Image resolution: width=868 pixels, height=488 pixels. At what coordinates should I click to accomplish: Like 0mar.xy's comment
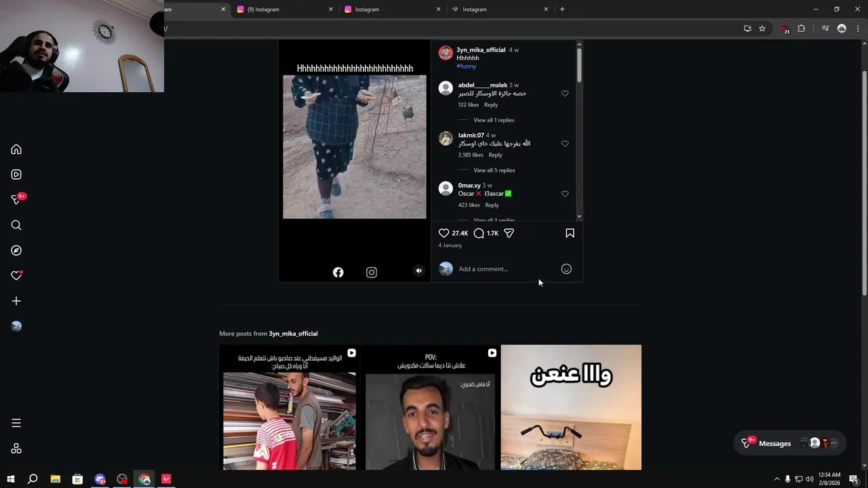[565, 194]
